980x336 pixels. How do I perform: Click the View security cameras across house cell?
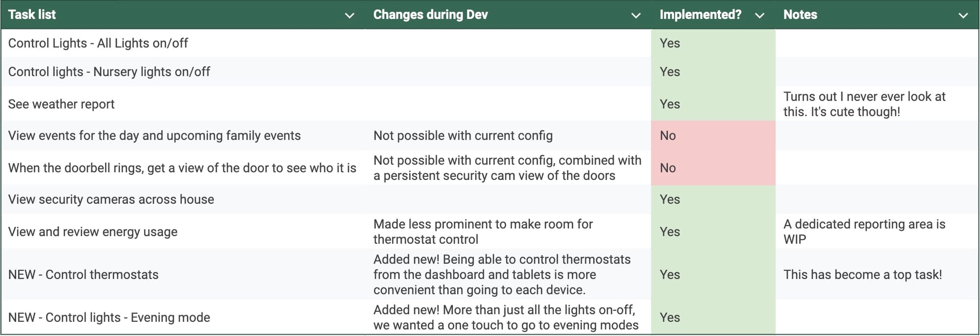tap(111, 200)
